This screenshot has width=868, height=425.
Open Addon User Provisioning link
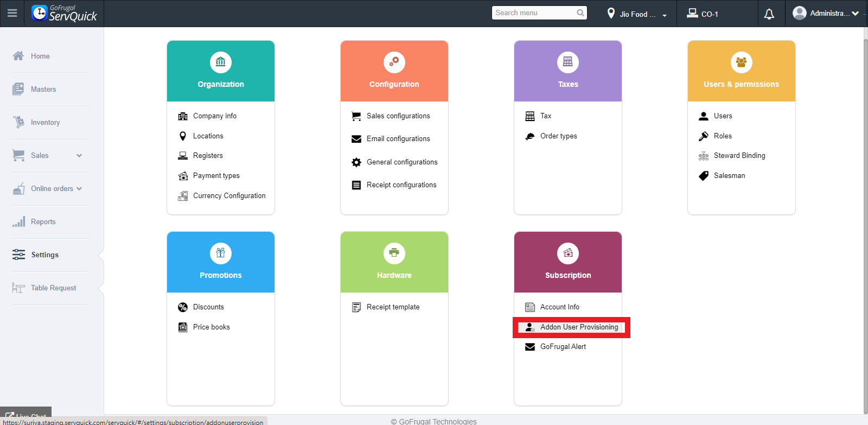point(579,327)
